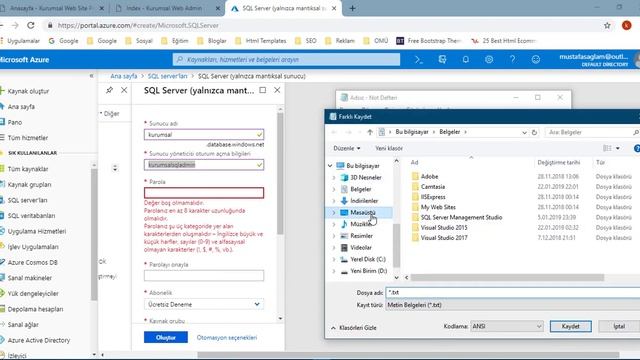This screenshot has width=640, height=360.
Task: Open directory and subscription filter icon
Action: pos(442,60)
